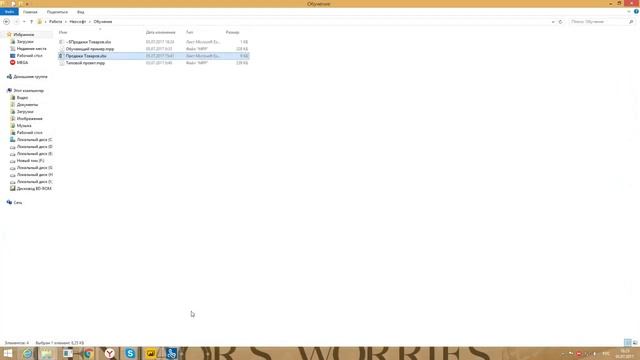This screenshot has height=360, width=640.
Task: Open the Документы library folder
Action: (27, 104)
